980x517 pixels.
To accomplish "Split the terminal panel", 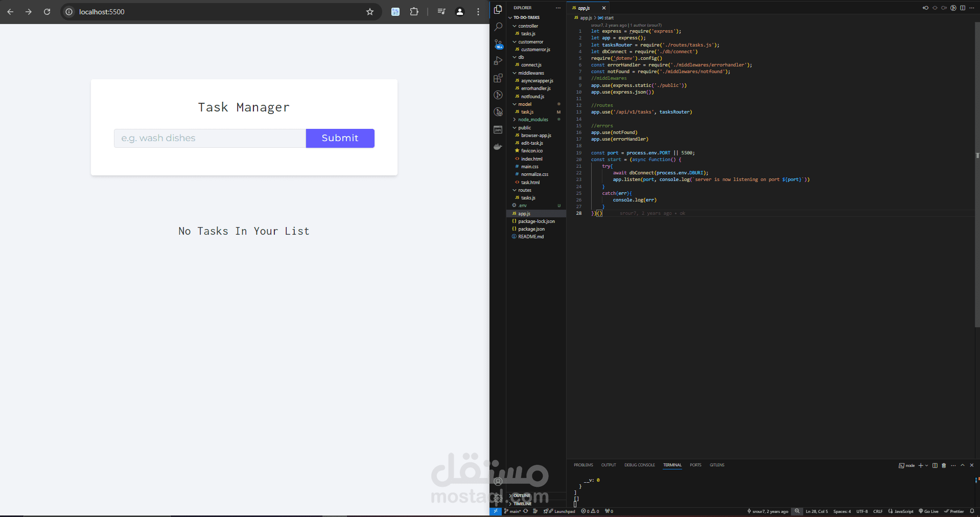I will (x=935, y=465).
